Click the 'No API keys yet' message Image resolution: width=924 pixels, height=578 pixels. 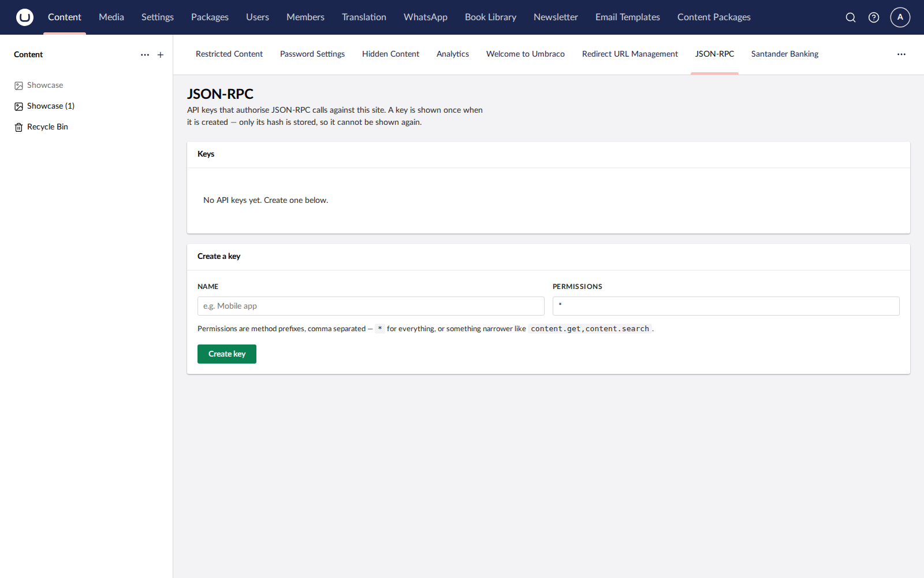266,201
